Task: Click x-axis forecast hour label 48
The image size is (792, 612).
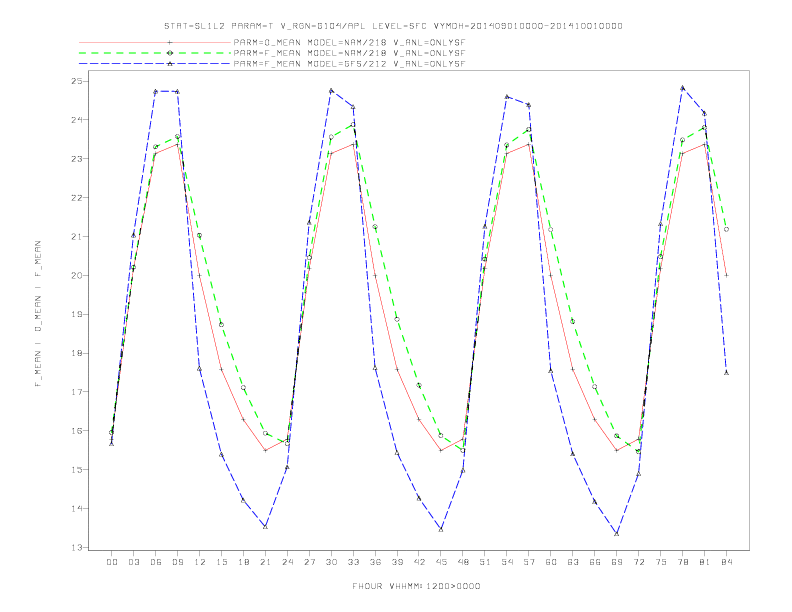Action: click(x=463, y=562)
